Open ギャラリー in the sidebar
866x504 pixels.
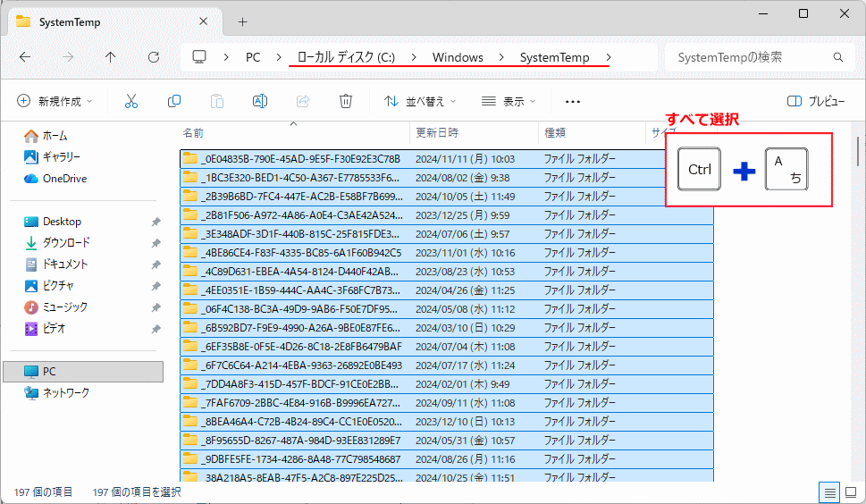tap(53, 156)
